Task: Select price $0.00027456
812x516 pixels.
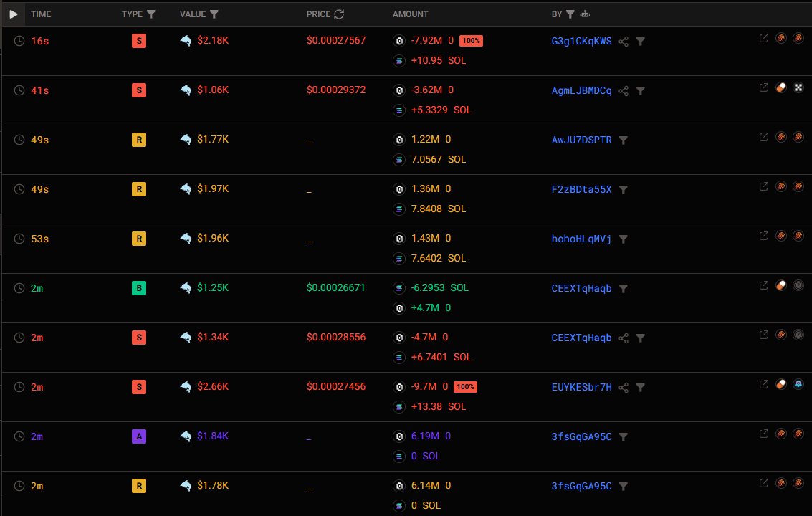Action: [x=336, y=386]
